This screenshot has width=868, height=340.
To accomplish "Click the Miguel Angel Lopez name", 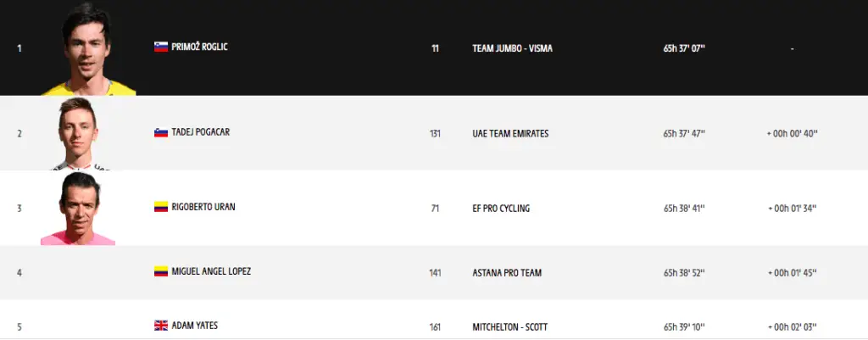I will [x=211, y=272].
